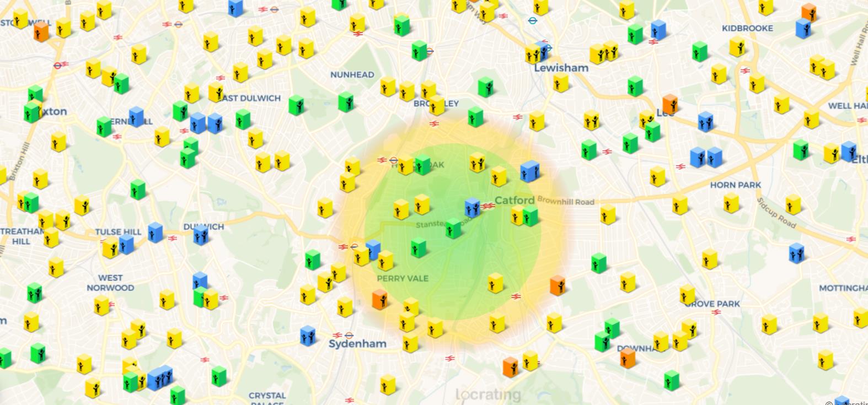Screen dimensions: 868x405
Task: Open the orange marker beside the Lee label
Action: (x=669, y=103)
